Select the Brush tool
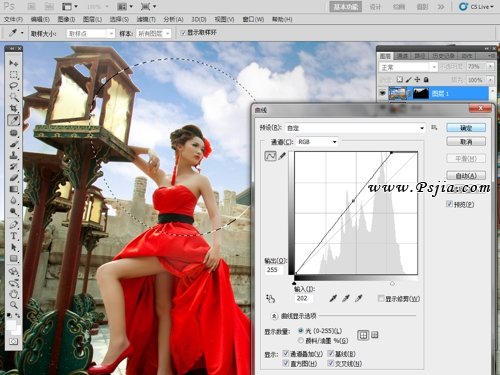Viewport: 500px width, 375px height. [x=14, y=144]
